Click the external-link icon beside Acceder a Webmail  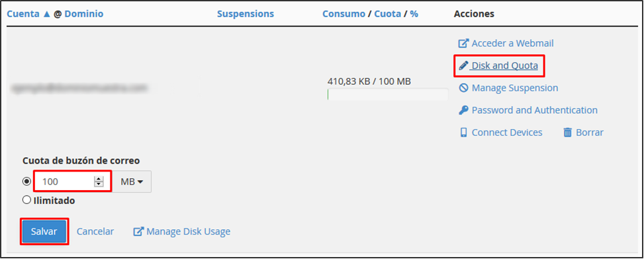[x=463, y=43]
